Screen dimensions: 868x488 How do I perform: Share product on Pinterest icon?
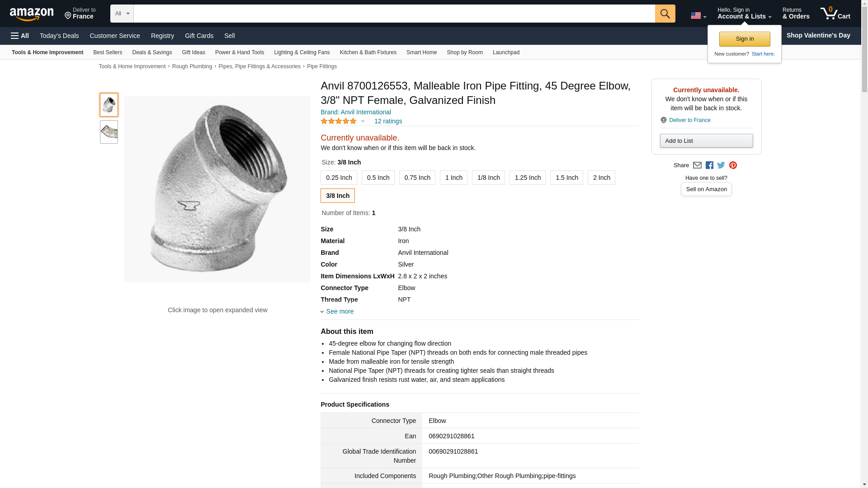733,165
